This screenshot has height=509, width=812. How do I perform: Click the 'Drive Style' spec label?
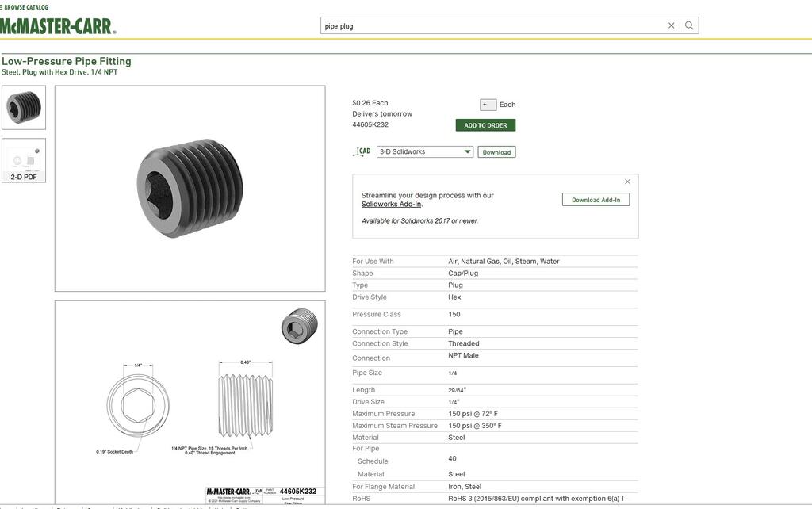pos(370,297)
